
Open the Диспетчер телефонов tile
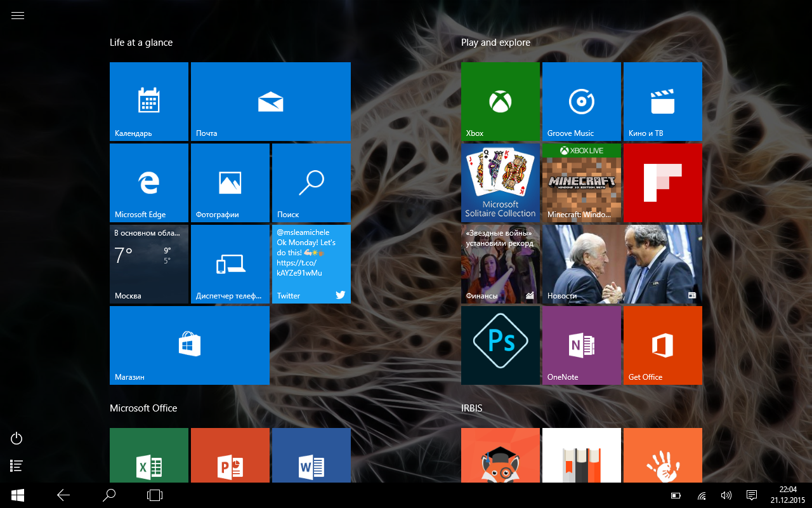(x=230, y=264)
